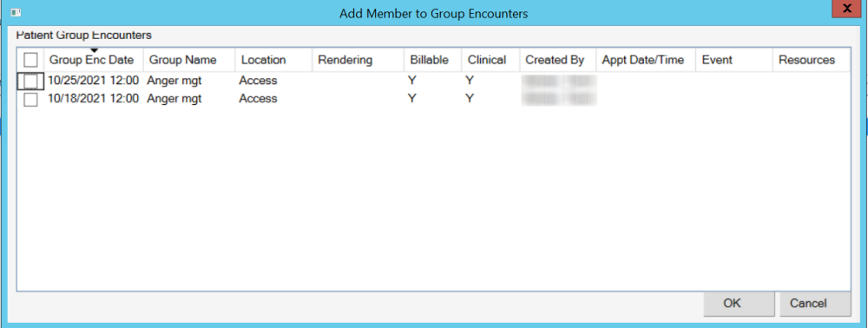Toggle the select-all checkbox in header
The width and height of the screenshot is (868, 328).
point(30,59)
